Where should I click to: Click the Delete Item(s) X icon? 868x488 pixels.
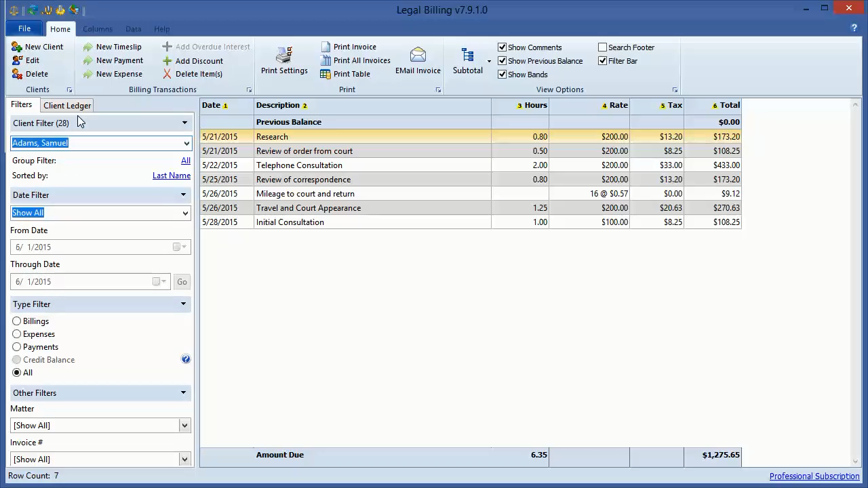click(x=167, y=74)
